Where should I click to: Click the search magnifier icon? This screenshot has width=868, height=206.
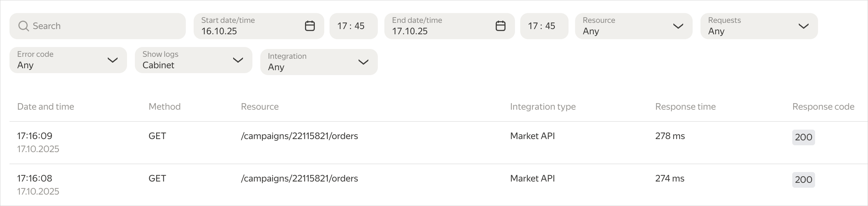click(23, 26)
